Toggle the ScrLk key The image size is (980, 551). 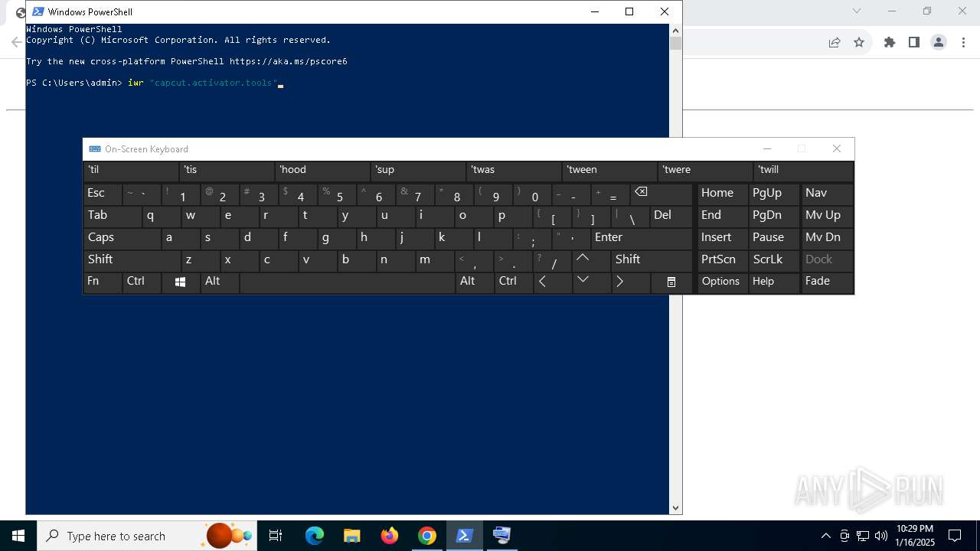pyautogui.click(x=774, y=259)
